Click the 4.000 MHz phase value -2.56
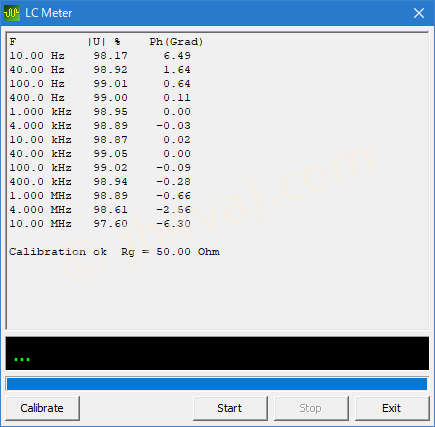The image size is (435, 427). pyautogui.click(x=174, y=210)
